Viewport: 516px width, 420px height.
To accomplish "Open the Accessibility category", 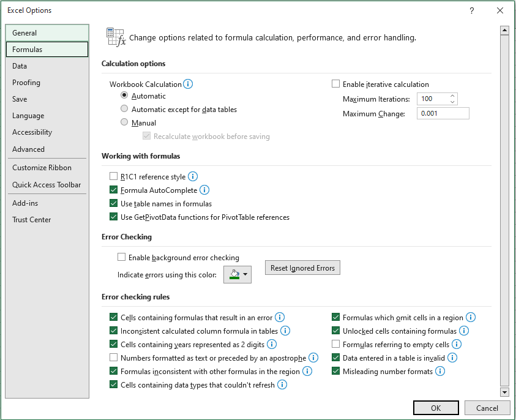I will pos(47,132).
